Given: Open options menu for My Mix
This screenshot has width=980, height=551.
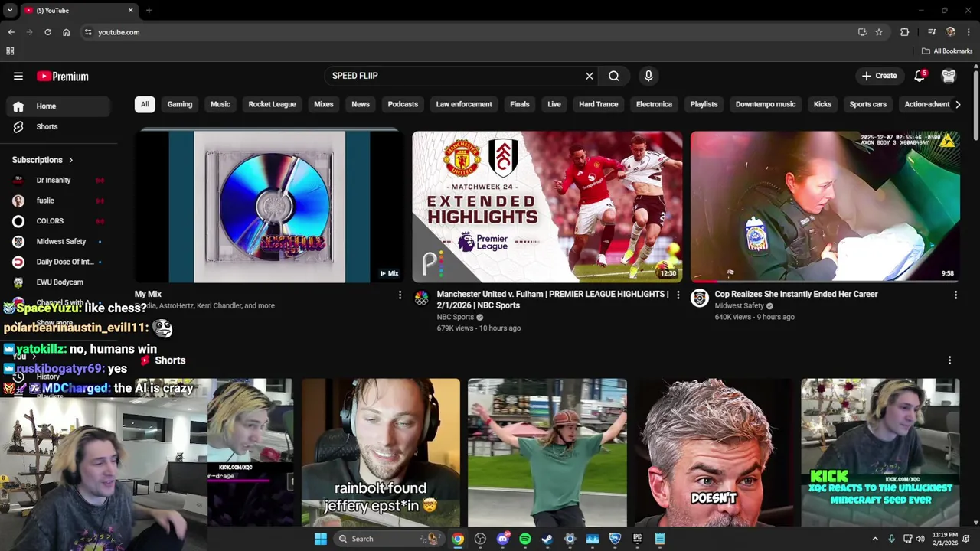Looking at the screenshot, I should 400,295.
